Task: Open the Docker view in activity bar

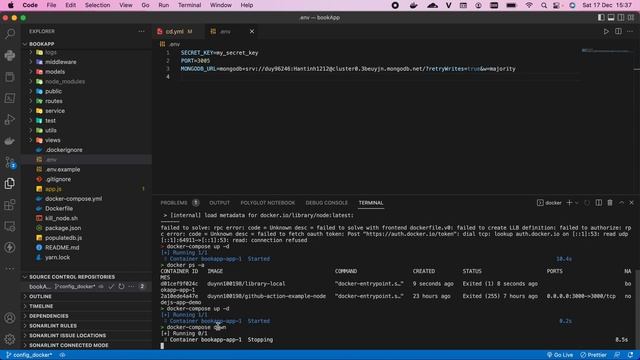Action: click(10, 141)
